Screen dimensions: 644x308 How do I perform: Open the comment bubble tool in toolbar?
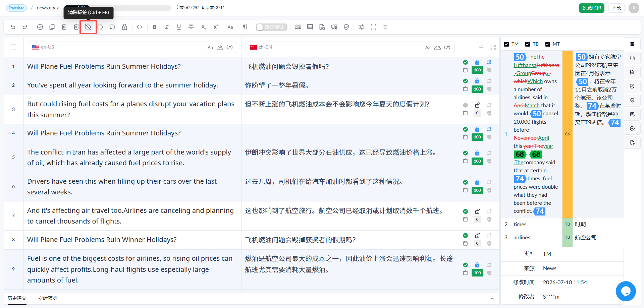pyautogui.click(x=310, y=27)
